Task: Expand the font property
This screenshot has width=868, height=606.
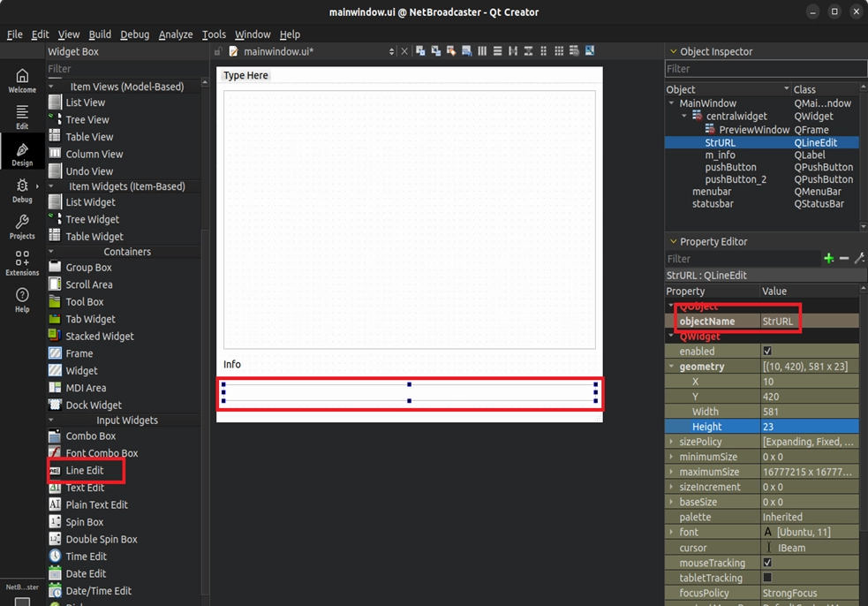Action: tap(671, 532)
